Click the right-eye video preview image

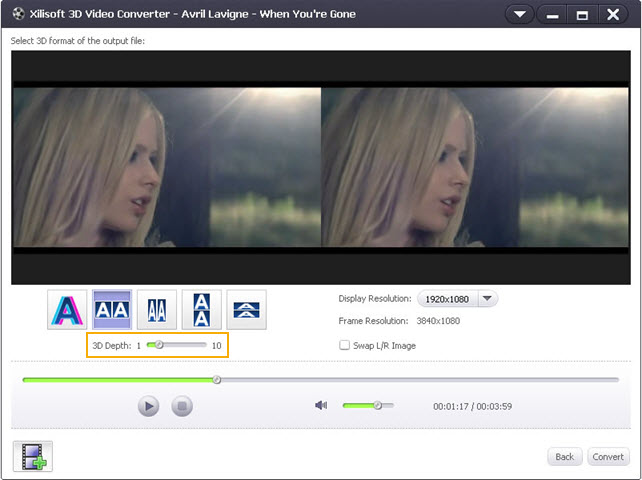point(475,167)
